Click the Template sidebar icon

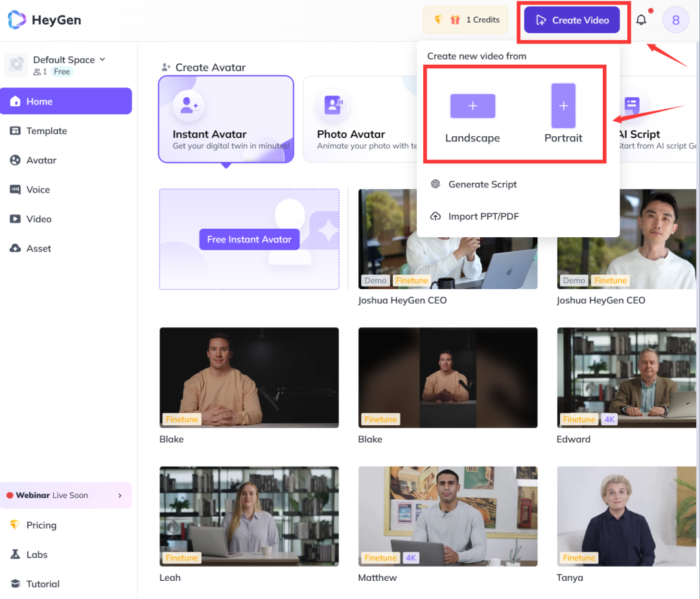pyautogui.click(x=15, y=131)
